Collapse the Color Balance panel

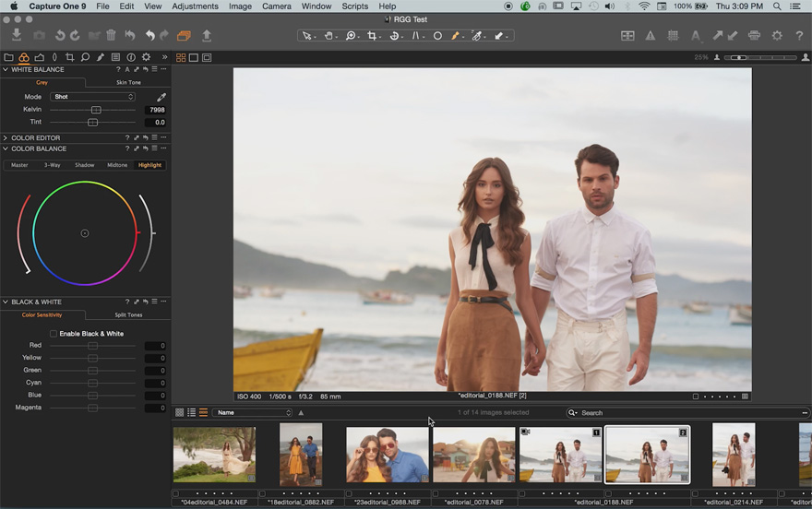6,148
